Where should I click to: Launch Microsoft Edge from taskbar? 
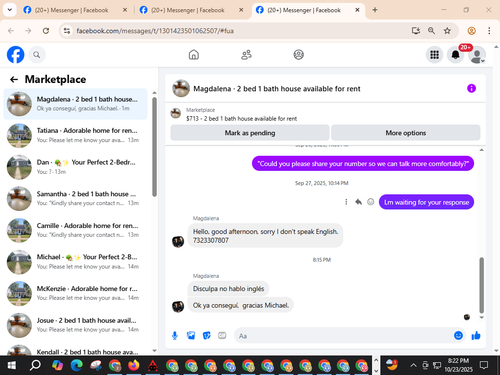tap(77, 365)
